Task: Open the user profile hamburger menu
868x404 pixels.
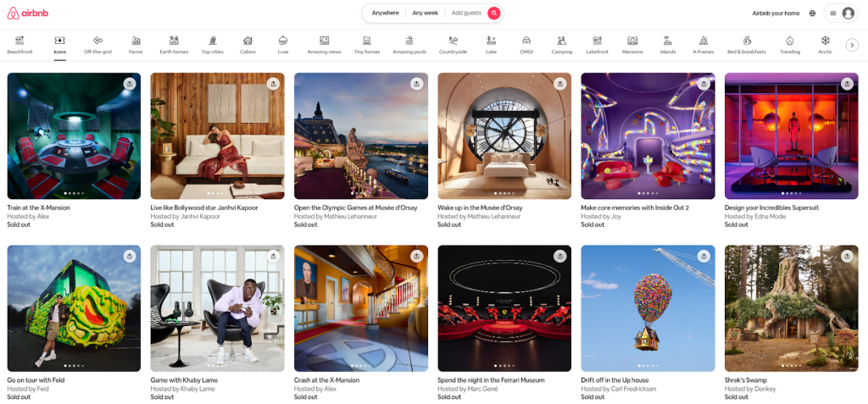Action: tap(833, 14)
